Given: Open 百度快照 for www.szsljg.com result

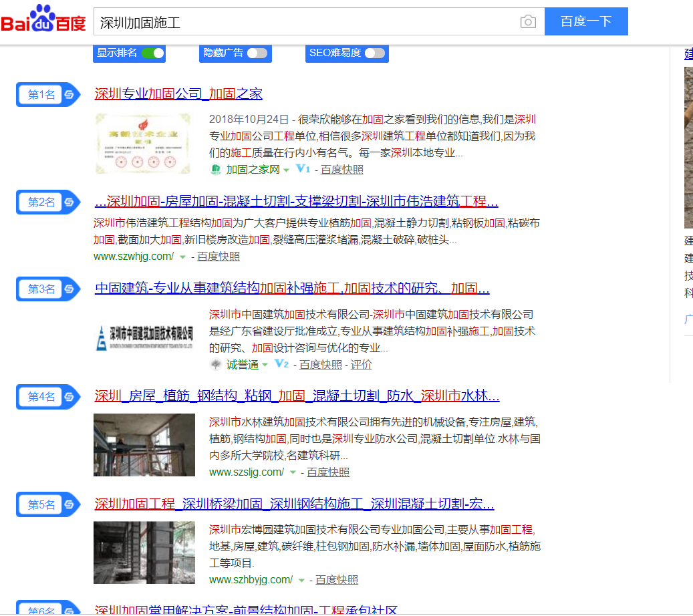Looking at the screenshot, I should coord(328,472).
